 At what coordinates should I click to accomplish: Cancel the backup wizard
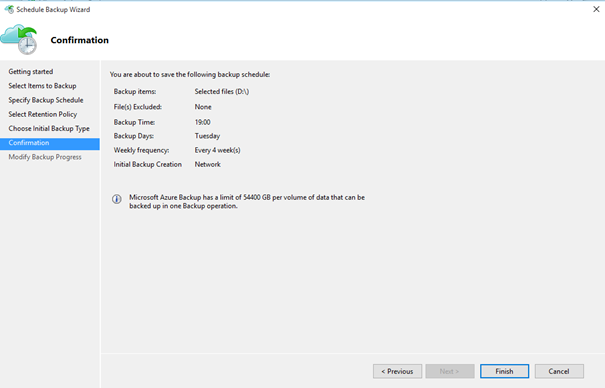(x=559, y=371)
